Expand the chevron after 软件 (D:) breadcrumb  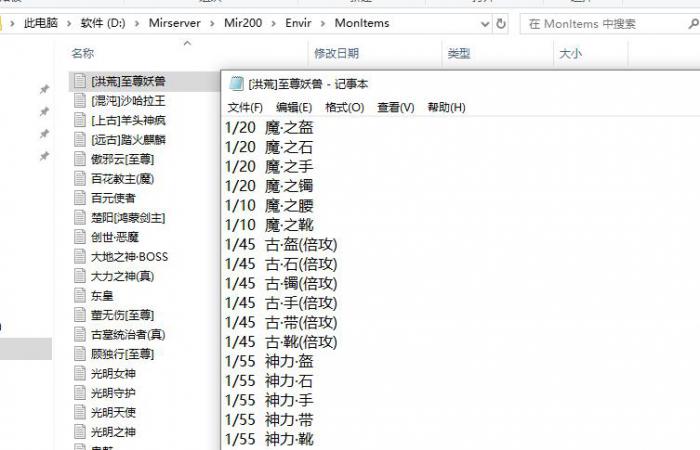(x=137, y=23)
